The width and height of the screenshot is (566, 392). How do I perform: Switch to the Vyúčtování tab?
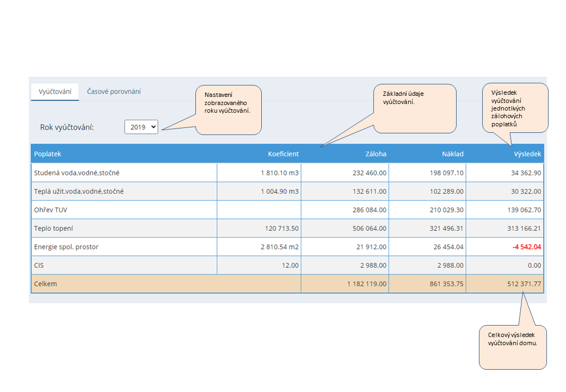point(55,91)
